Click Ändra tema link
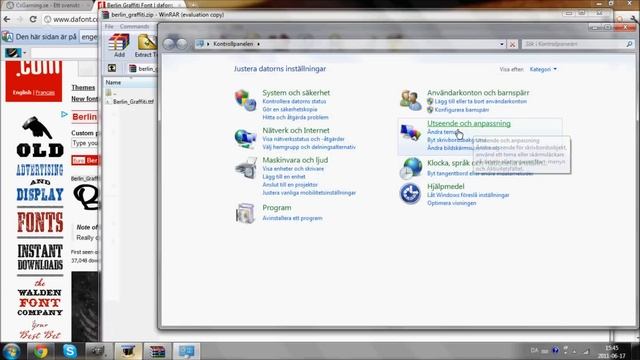 pyautogui.click(x=442, y=132)
